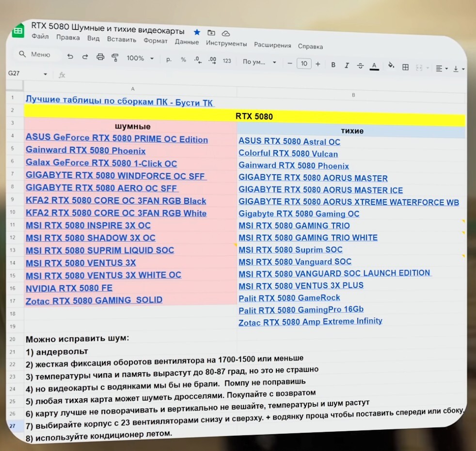476x451 pixels.
Task: Activate the paint format tool
Action: (115, 58)
